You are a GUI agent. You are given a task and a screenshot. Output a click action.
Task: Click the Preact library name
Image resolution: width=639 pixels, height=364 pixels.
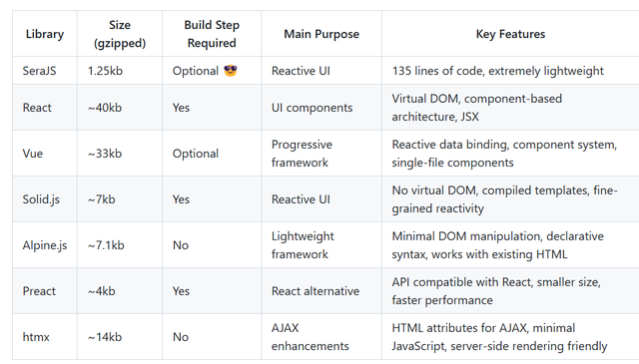(x=39, y=291)
